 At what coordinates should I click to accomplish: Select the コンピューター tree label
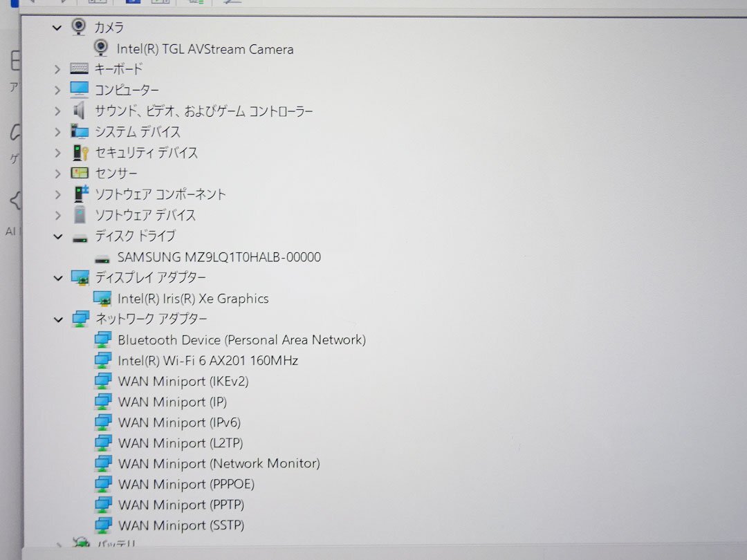(127, 90)
